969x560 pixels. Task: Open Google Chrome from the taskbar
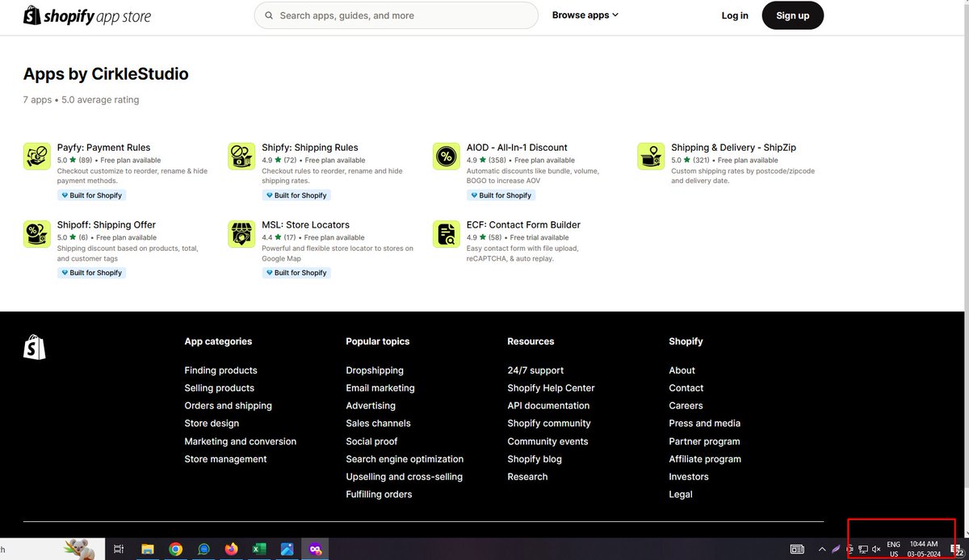[175, 550]
